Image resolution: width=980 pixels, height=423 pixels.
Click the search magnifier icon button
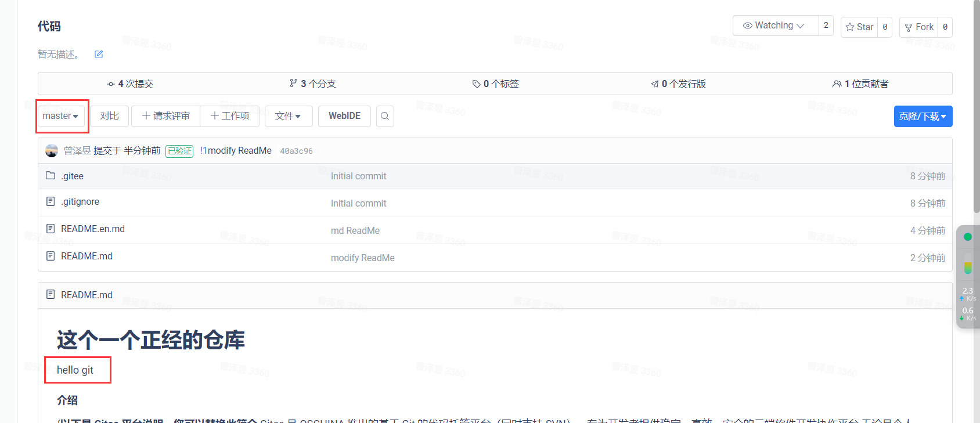385,116
